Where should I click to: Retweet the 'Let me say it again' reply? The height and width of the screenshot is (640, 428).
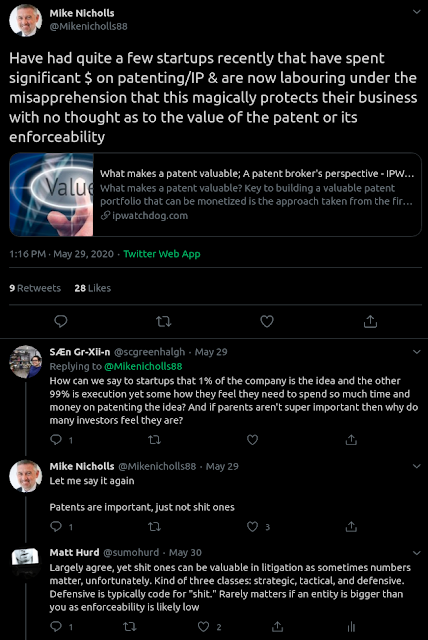pos(154,527)
